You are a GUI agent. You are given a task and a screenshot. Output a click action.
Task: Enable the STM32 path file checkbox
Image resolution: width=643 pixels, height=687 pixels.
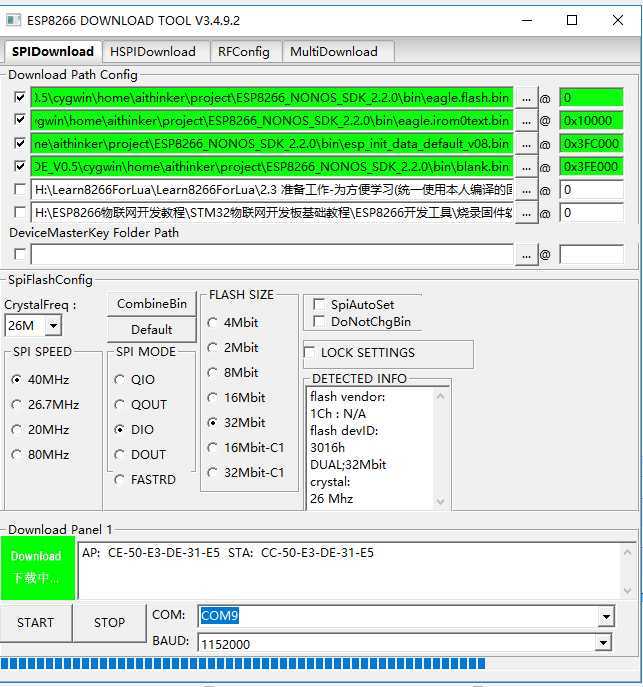tap(20, 212)
